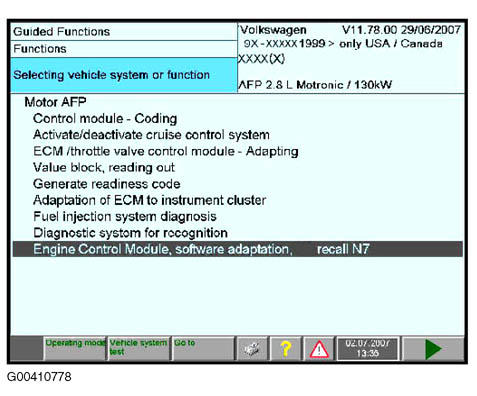Image resolution: width=477 pixels, height=396 pixels.
Task: Click the AFP 2.8 L Motronic / 130kW text
Action: [315, 85]
